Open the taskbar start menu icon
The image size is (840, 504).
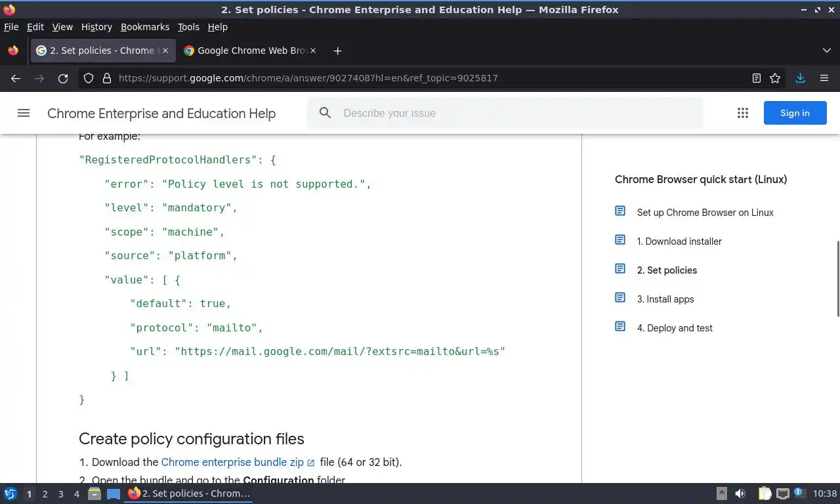(x=10, y=493)
